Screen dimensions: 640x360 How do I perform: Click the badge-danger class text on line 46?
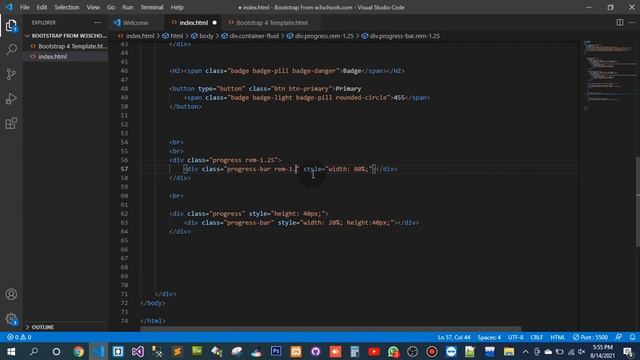click(x=315, y=71)
